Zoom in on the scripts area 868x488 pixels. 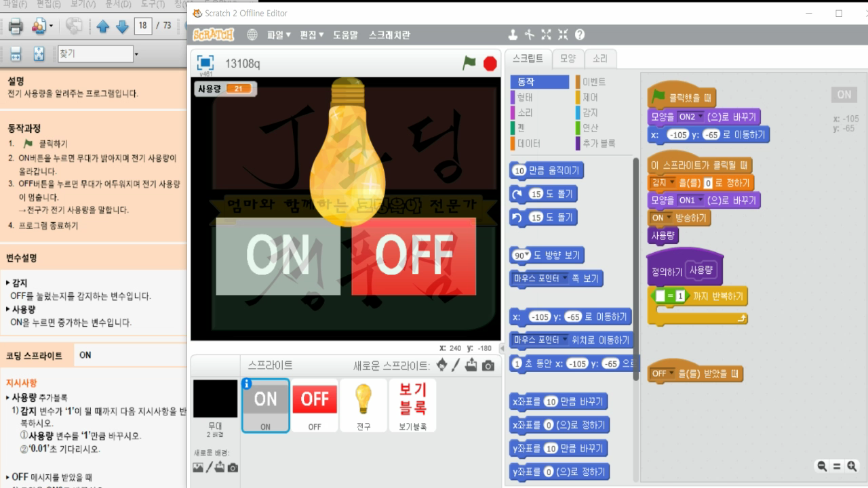coord(851,466)
